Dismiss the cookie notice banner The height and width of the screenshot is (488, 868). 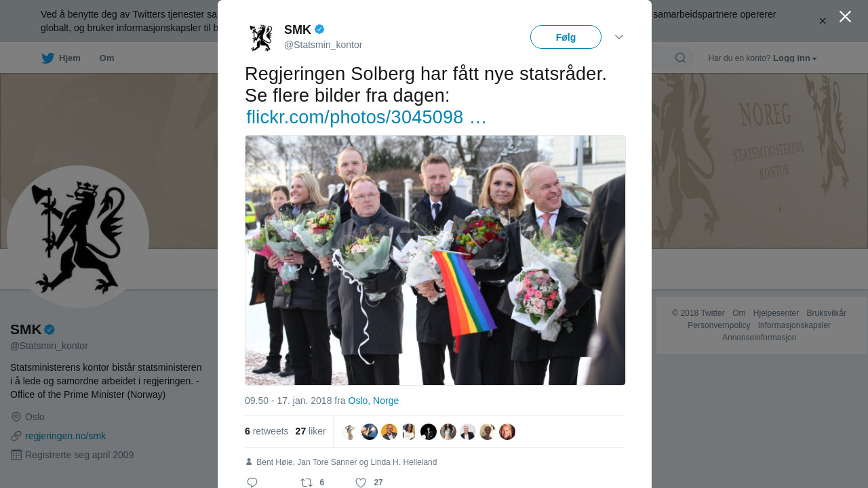(x=823, y=21)
